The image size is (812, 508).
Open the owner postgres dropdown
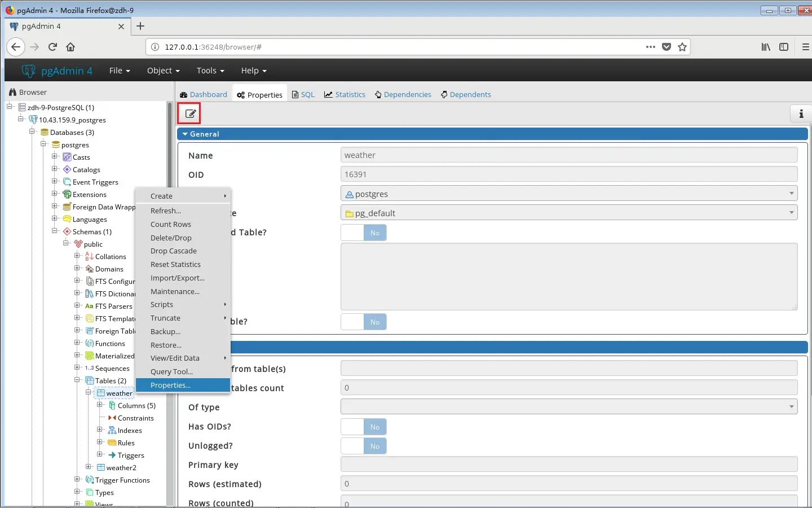pyautogui.click(x=569, y=194)
